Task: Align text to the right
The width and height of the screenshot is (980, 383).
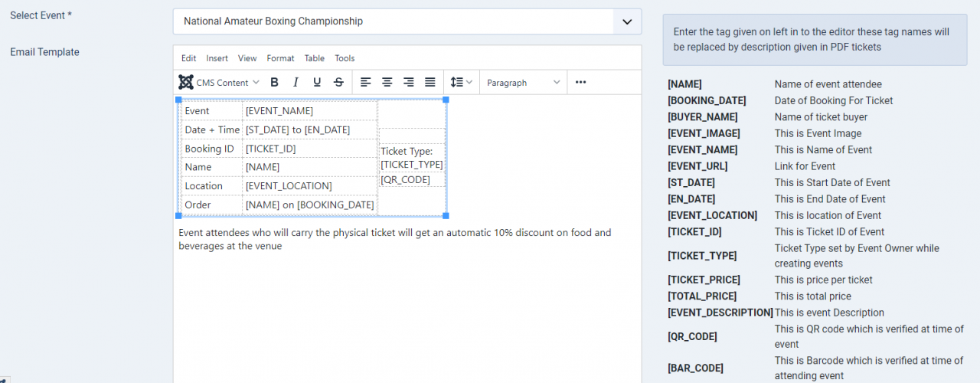Action: (x=409, y=83)
